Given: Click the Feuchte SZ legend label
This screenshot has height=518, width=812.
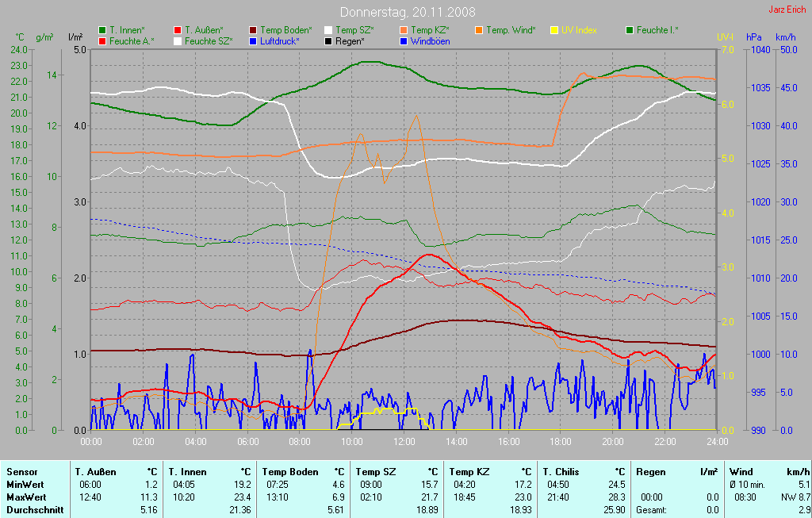Looking at the screenshot, I should [x=209, y=40].
